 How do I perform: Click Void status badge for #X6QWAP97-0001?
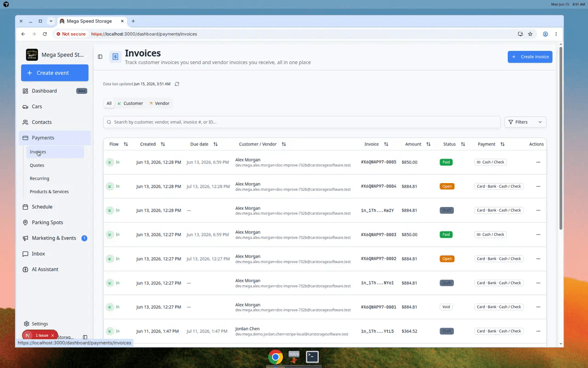446,307
